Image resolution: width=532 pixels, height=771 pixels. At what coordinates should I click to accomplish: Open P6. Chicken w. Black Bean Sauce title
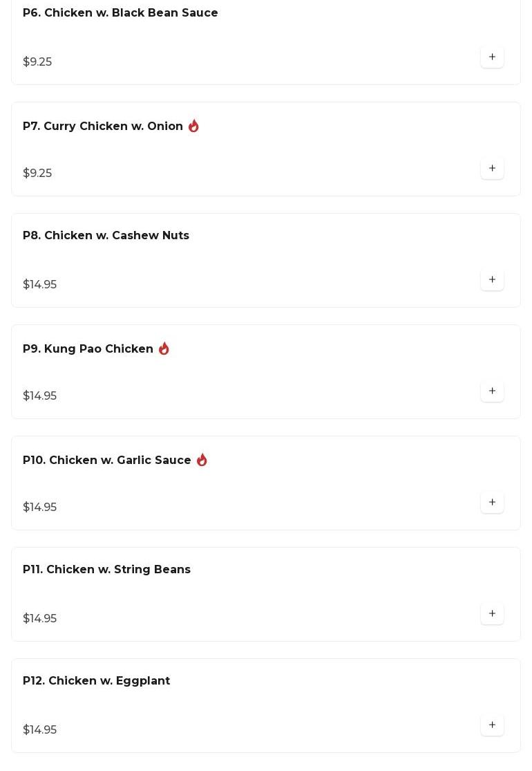(x=120, y=13)
